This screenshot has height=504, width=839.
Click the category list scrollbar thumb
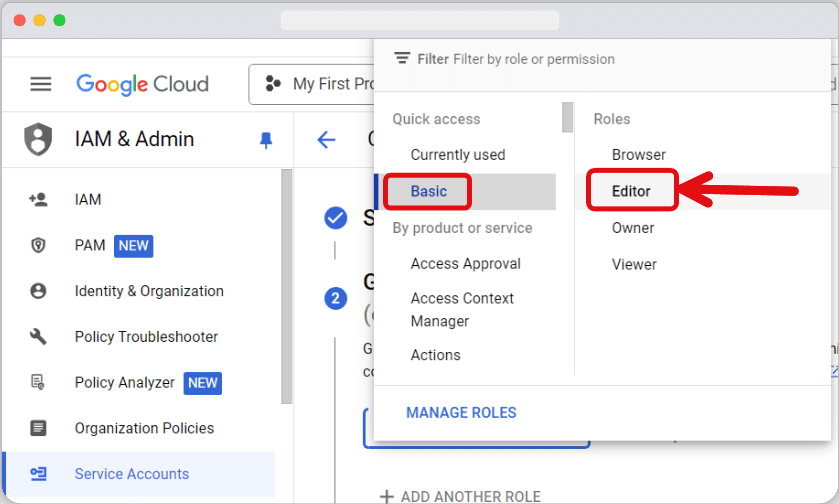pos(568,117)
